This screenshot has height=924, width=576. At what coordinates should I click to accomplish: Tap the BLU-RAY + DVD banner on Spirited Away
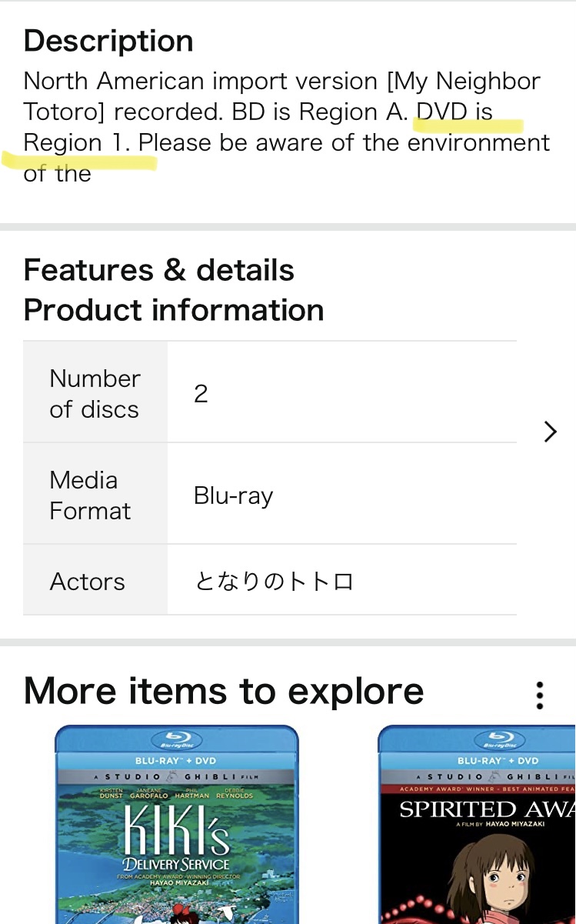pyautogui.click(x=500, y=761)
